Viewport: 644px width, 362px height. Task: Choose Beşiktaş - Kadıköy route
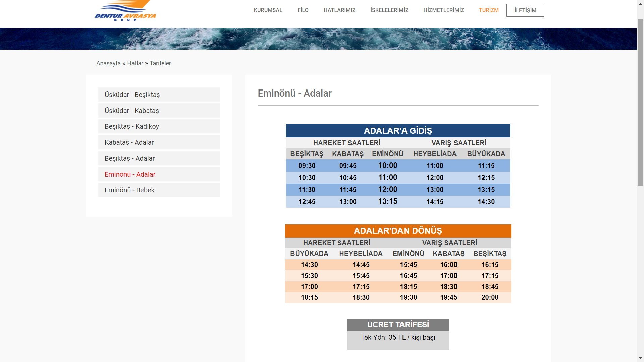click(x=132, y=126)
